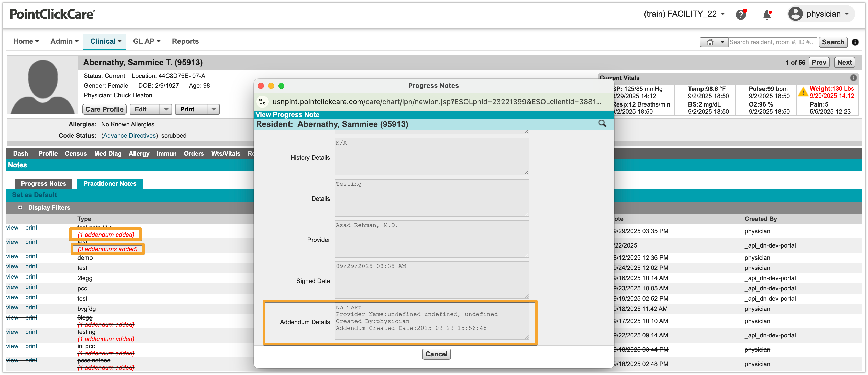Viewport: 868px width, 375px height.
Task: Open the dropdown arrow beside the home search icon
Action: click(x=722, y=42)
